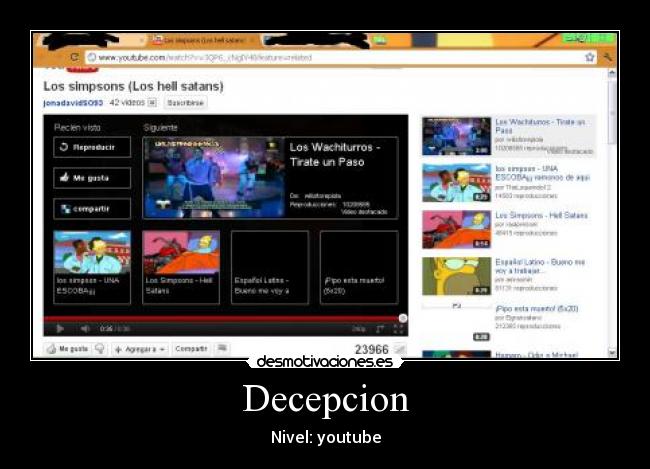Click the compartir button inside the player
The image size is (650, 469).
[92, 209]
